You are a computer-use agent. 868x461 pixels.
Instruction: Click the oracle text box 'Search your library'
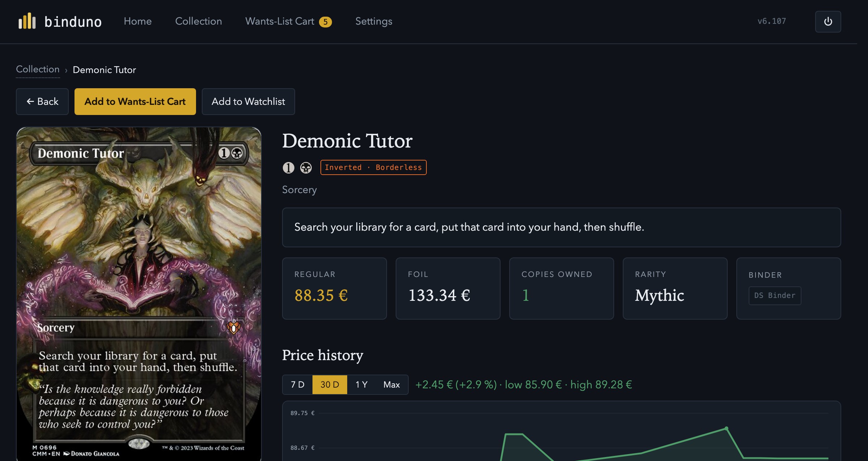pyautogui.click(x=561, y=227)
